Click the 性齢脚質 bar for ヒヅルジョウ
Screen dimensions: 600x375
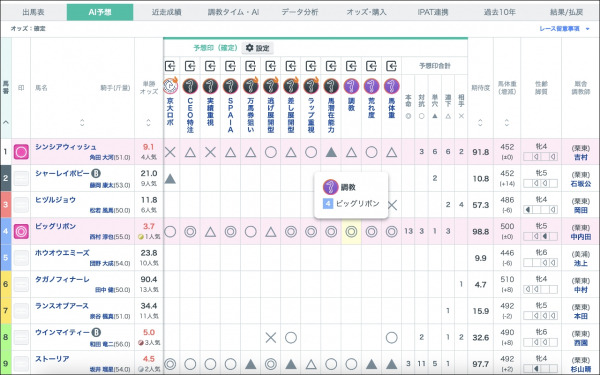coord(540,210)
